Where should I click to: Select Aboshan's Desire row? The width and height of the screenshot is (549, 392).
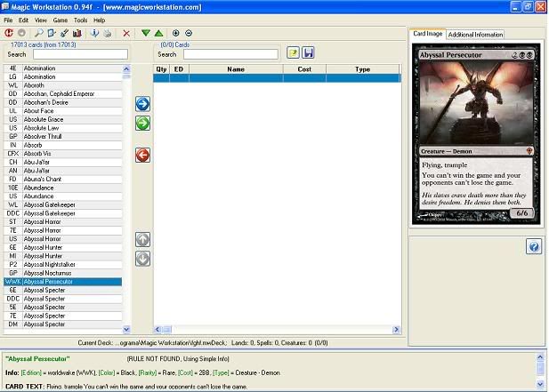(x=63, y=102)
